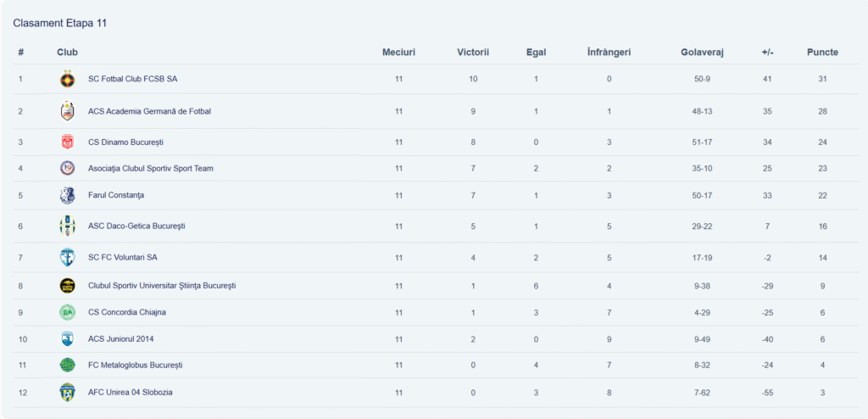The width and height of the screenshot is (868, 419).
Task: Sort table by Puncte column header
Action: pyautogui.click(x=822, y=53)
